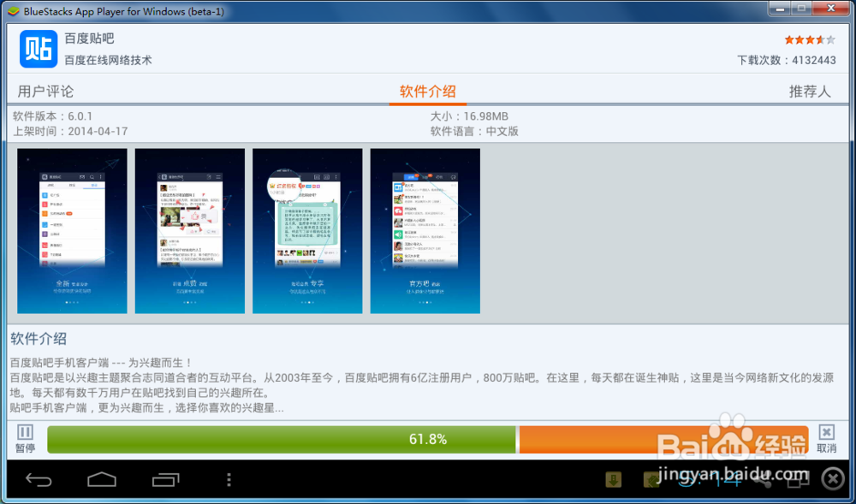
Task: Click the circled X close icon in the bottom bar
Action: 833,479
